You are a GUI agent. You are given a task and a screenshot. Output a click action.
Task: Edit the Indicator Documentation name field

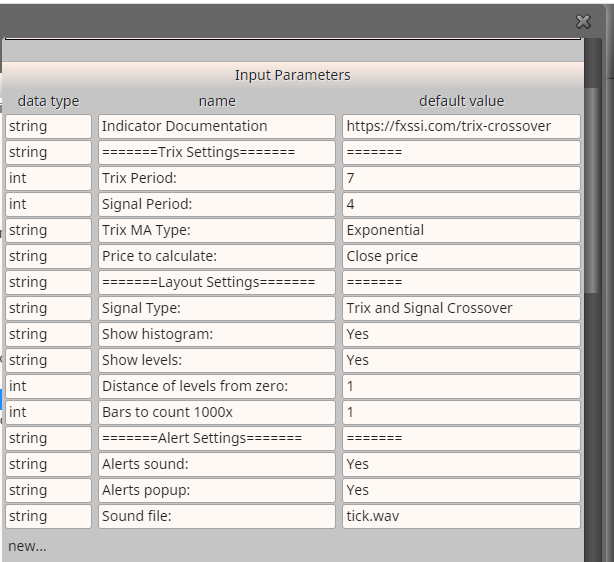pos(217,126)
